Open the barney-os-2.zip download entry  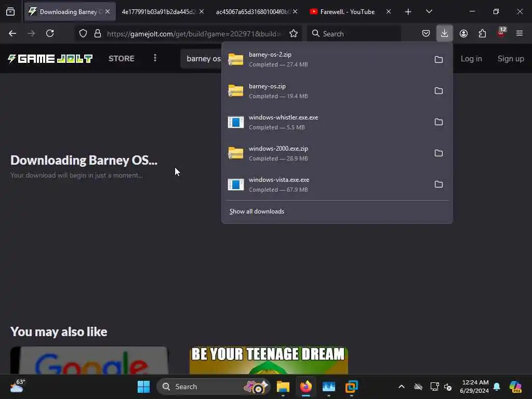point(326,59)
